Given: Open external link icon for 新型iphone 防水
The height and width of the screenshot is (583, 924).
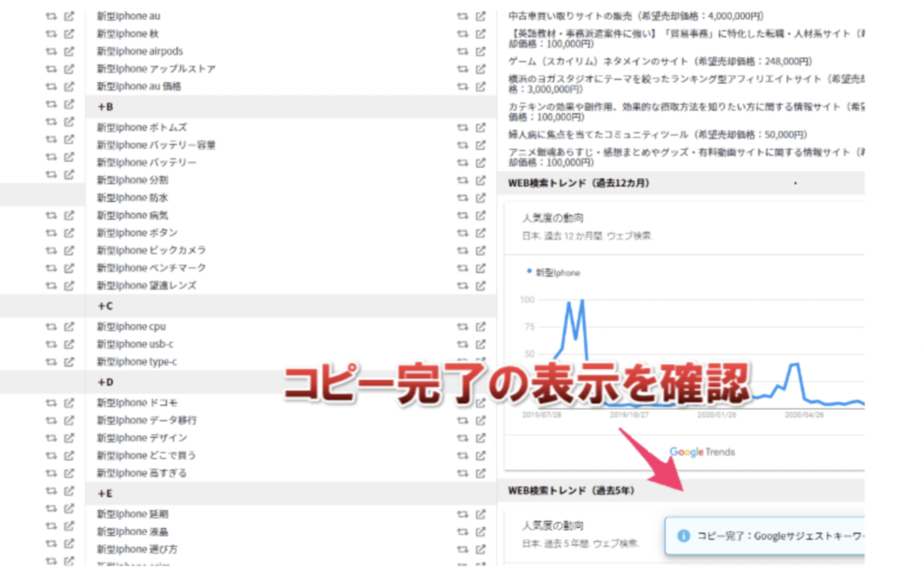Looking at the screenshot, I should 481,198.
